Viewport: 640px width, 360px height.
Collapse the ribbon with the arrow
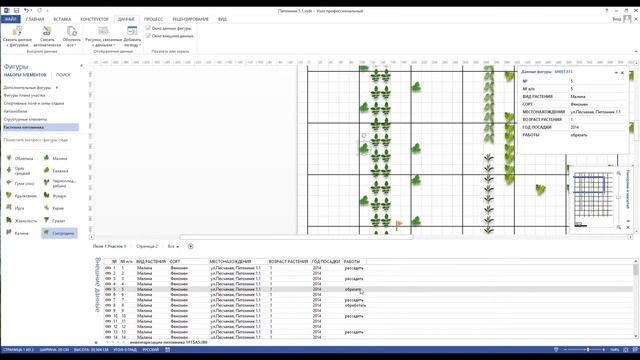636,51
